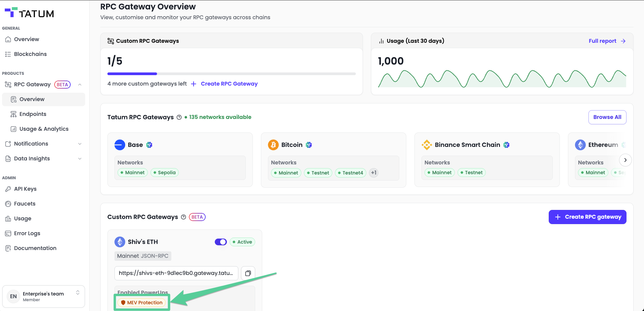This screenshot has width=644, height=311.
Task: Click the EN team avatar
Action: pos(13,297)
